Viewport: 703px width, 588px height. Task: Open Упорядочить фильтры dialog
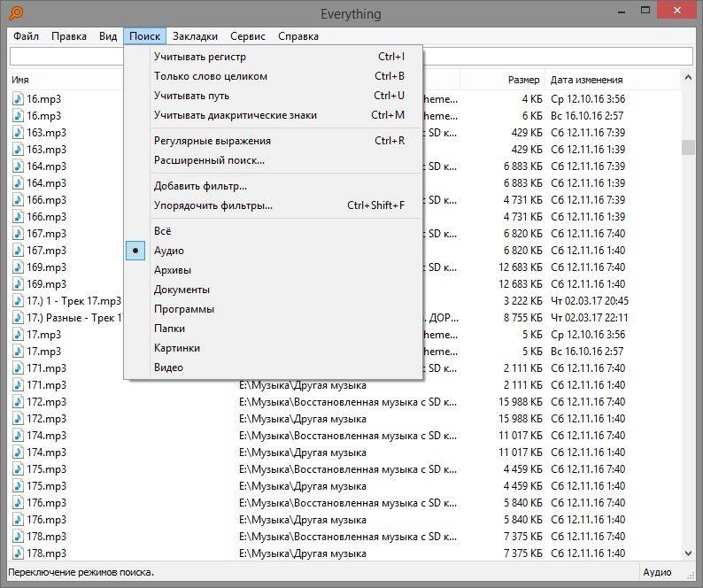(273, 205)
